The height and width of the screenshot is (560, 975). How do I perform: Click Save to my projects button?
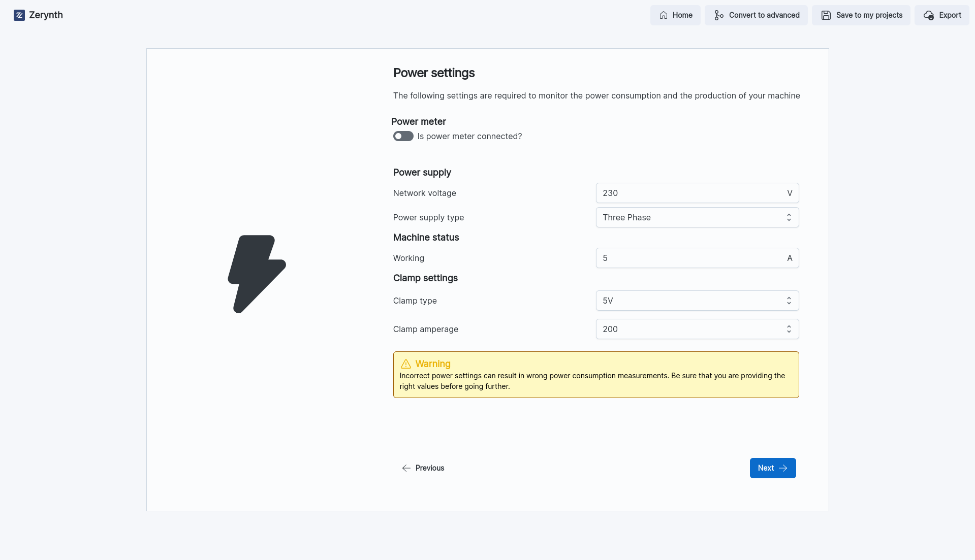tap(861, 15)
